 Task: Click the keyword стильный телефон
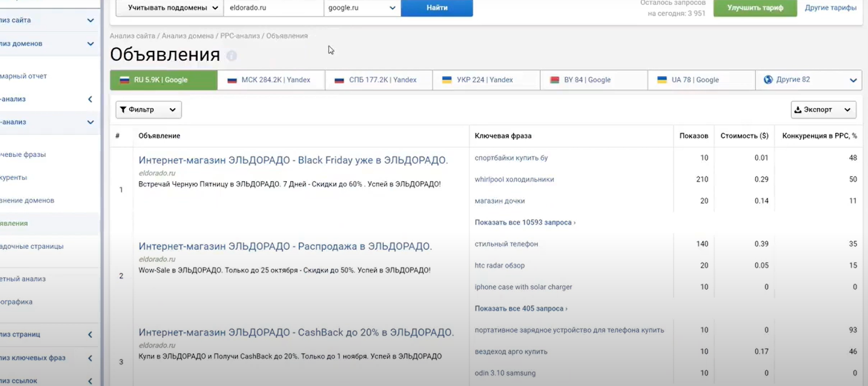click(506, 244)
